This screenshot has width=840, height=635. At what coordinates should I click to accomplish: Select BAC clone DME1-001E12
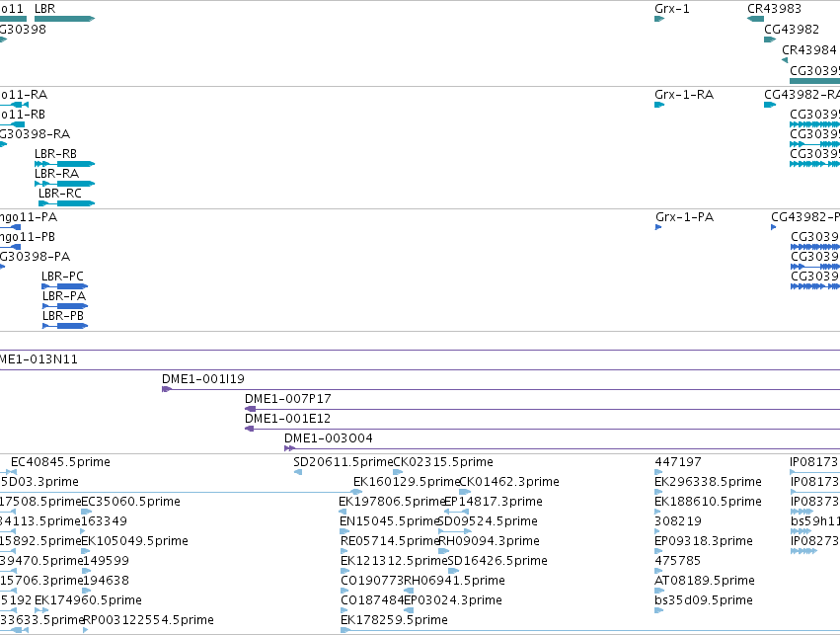[542, 429]
